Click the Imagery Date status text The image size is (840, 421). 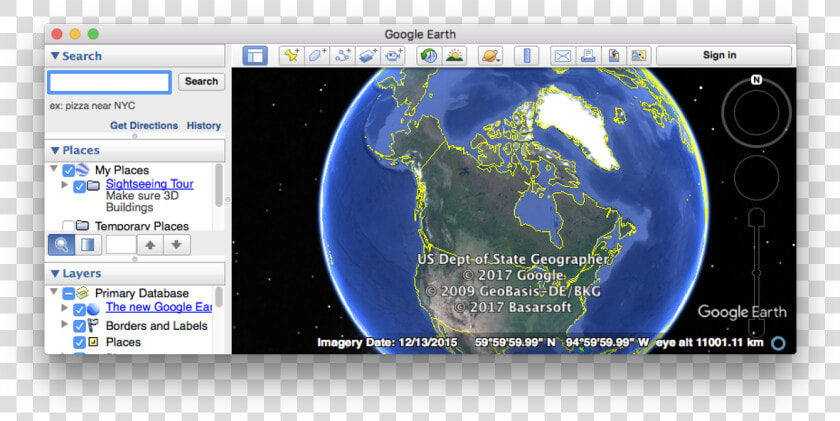(x=387, y=342)
